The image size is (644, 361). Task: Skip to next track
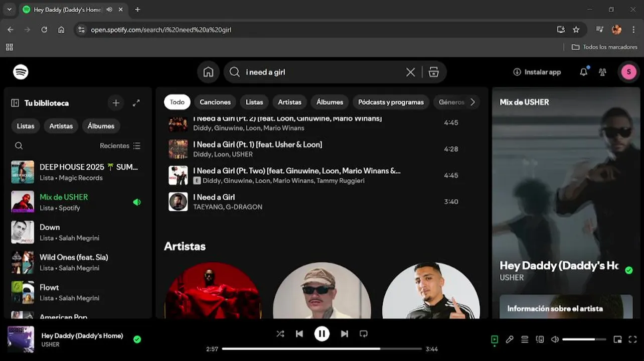click(x=345, y=333)
